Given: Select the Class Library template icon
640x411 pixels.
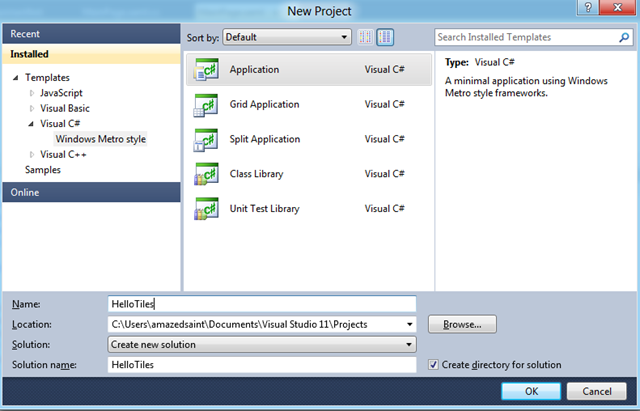Looking at the screenshot, I should 206,174.
